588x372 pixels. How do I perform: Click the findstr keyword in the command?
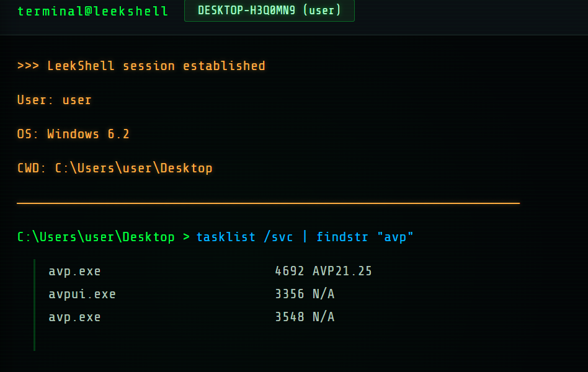(342, 237)
